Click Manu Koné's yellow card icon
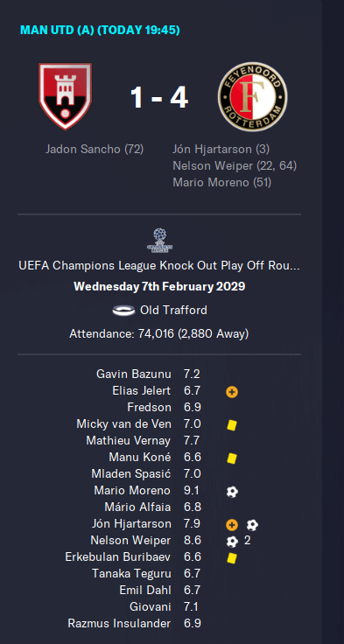 click(232, 458)
